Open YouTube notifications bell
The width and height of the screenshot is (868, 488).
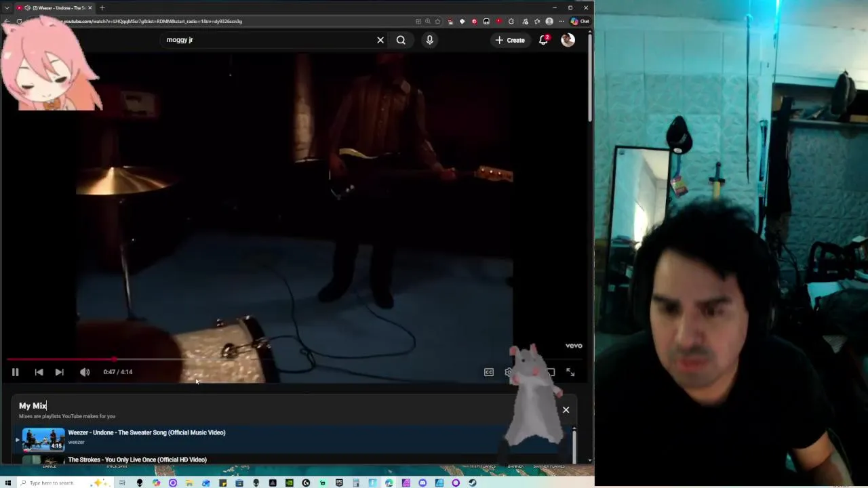tap(543, 40)
